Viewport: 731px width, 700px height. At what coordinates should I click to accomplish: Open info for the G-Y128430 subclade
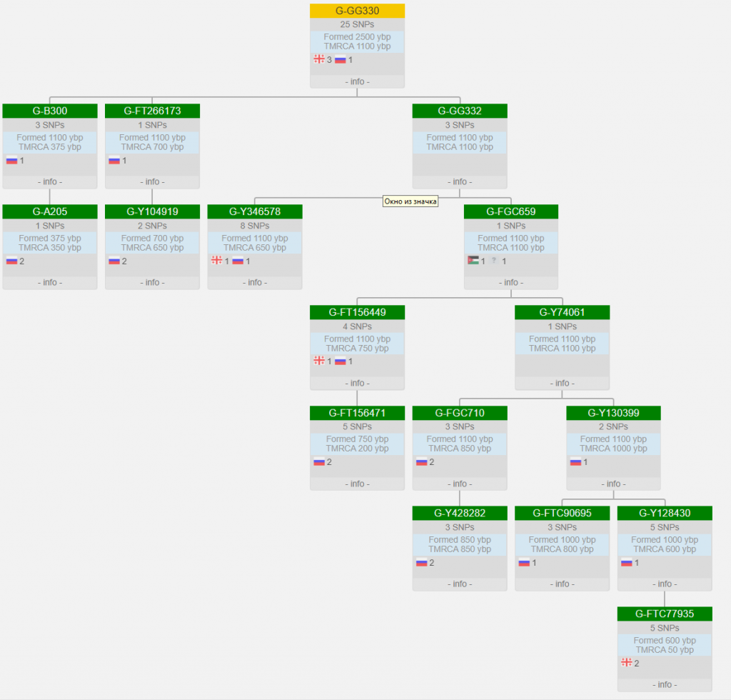[665, 584]
